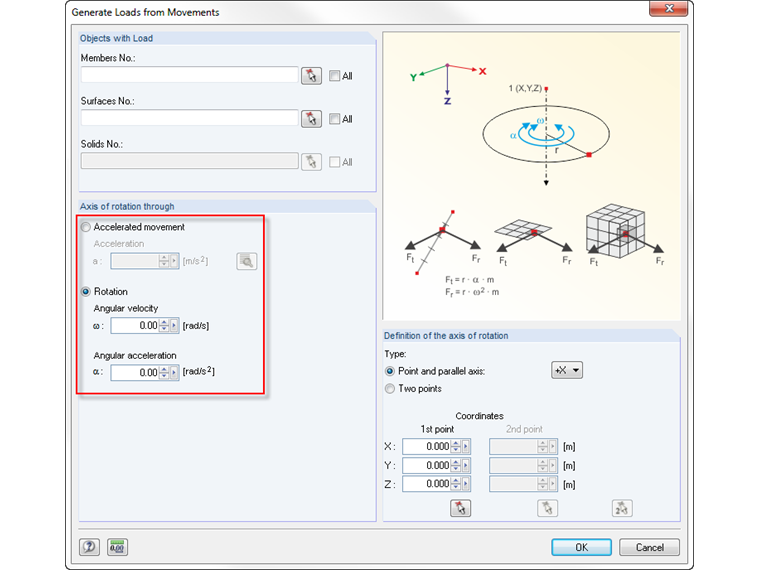Click the pick-surfaces icon beside Surfaces No.
760x570 pixels.
pos(311,119)
